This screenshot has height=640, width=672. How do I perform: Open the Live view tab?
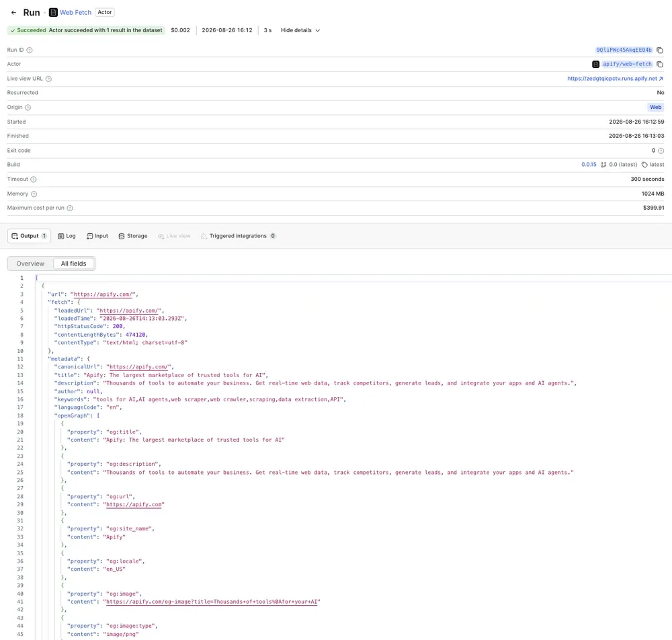(174, 236)
